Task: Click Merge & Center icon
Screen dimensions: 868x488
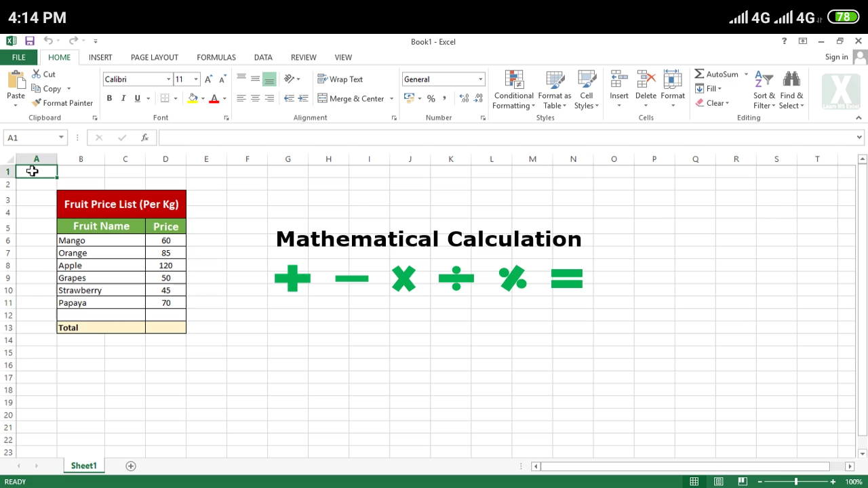Action: pyautogui.click(x=323, y=98)
